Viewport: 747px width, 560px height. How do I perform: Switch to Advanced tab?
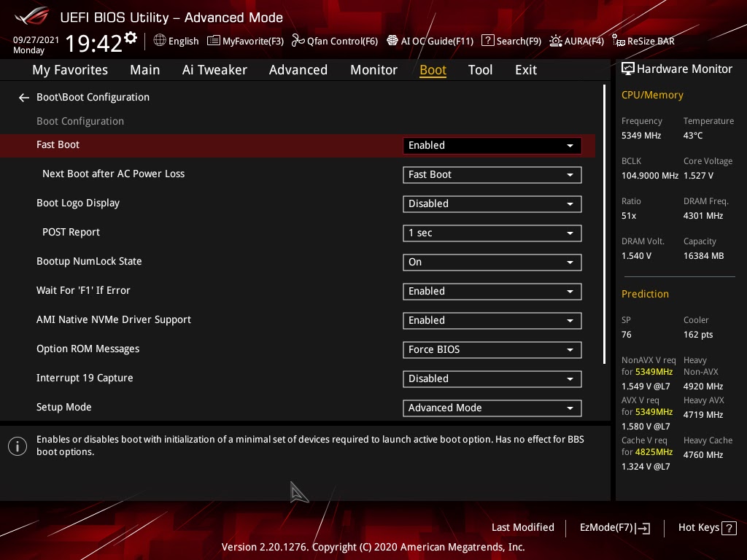click(x=298, y=70)
